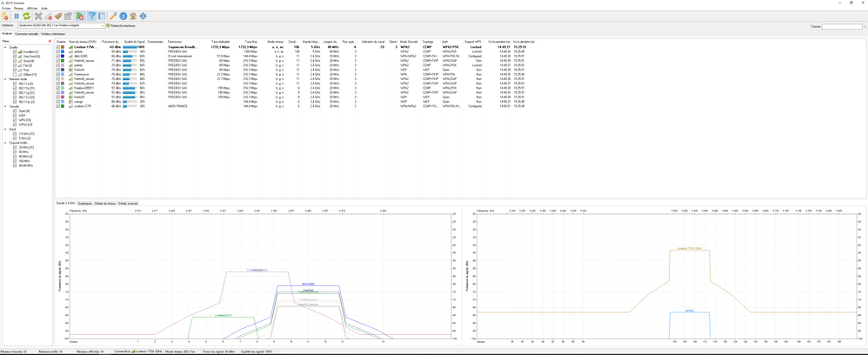Open the Afficher menu
The image size is (868, 355).
pos(32,9)
